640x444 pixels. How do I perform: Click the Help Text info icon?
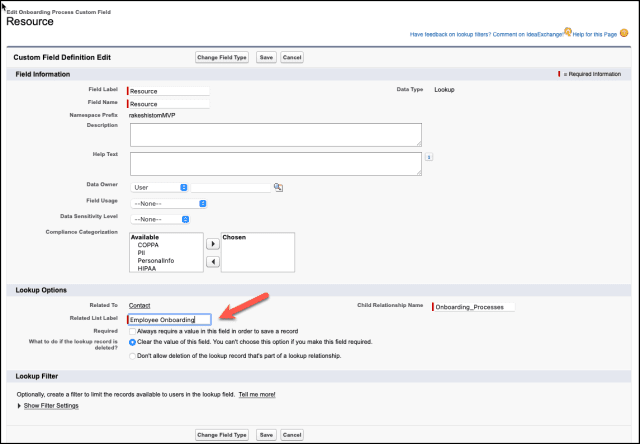point(428,157)
